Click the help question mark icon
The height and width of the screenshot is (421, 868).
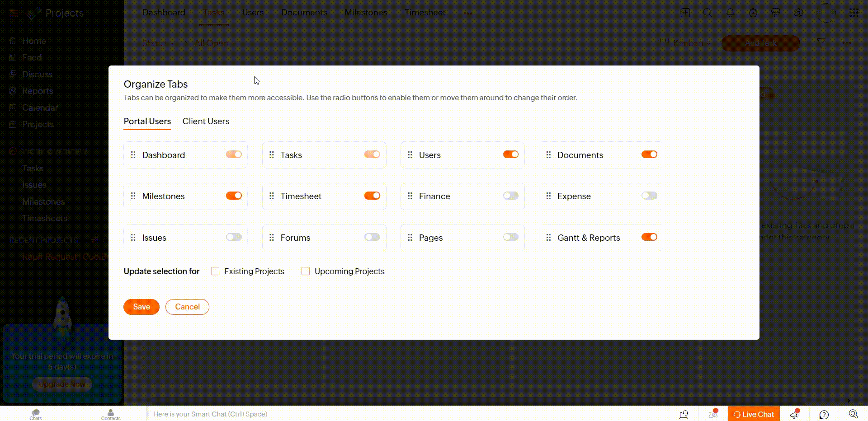[x=824, y=414]
